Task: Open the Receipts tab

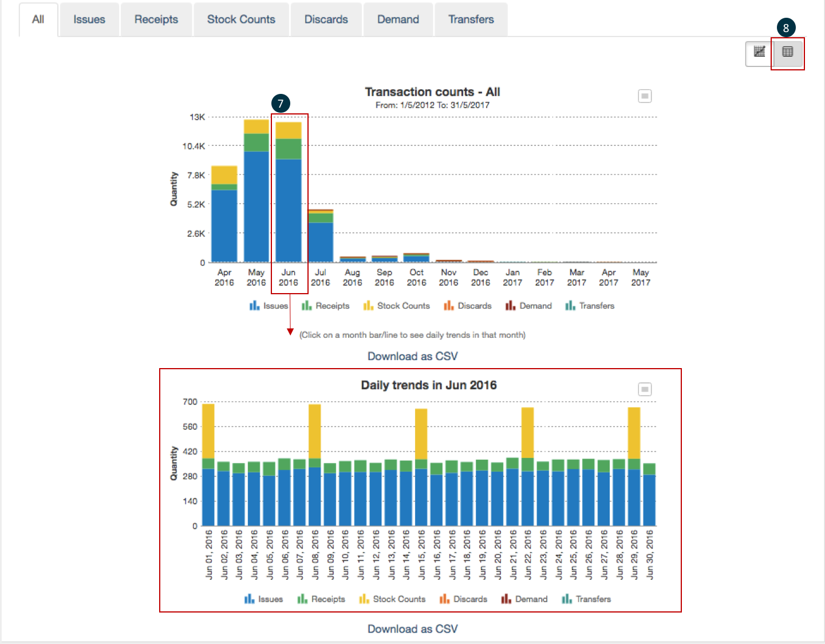Action: (156, 19)
